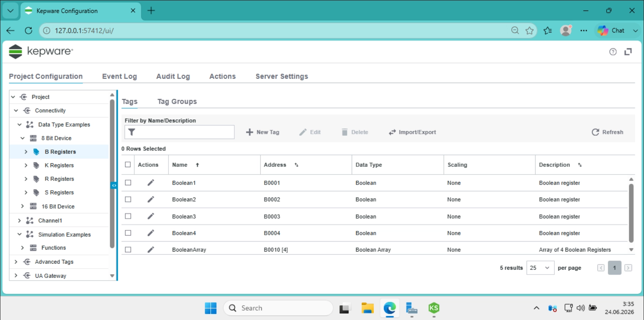
Task: Collapse the Data Type Examples node
Action: 19,125
